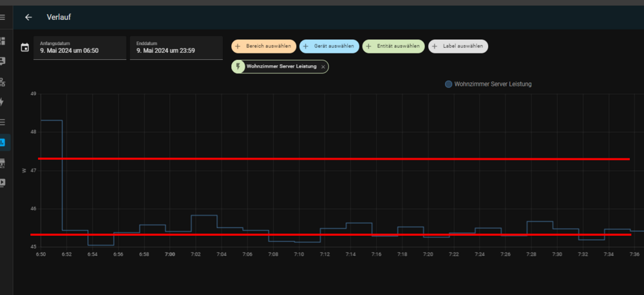Image resolution: width=644 pixels, height=295 pixels.
Task: Click the bold 7:00 time axis label
Action: click(x=169, y=254)
